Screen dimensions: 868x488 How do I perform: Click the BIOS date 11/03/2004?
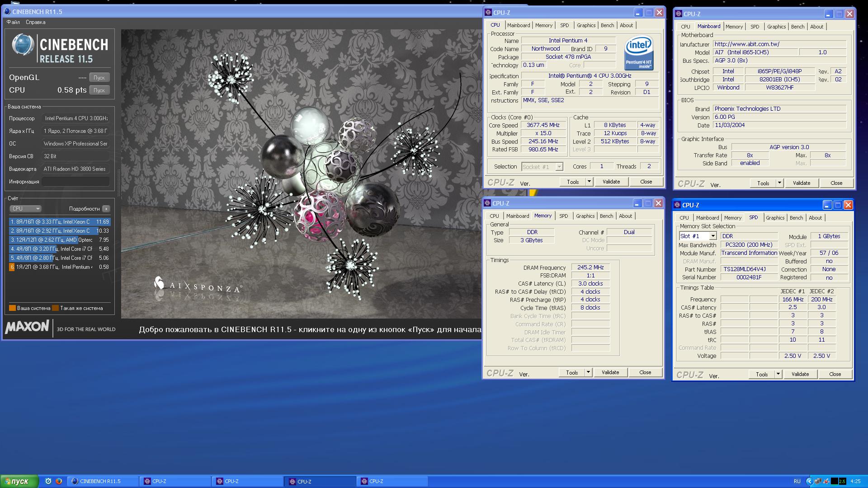779,125
